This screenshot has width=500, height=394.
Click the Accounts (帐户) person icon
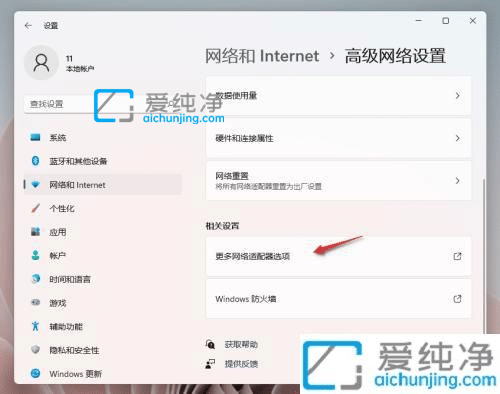[35, 256]
